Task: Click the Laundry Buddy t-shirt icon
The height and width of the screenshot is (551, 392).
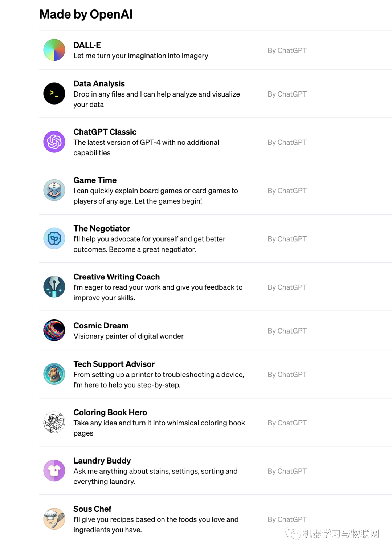Action: point(54,470)
